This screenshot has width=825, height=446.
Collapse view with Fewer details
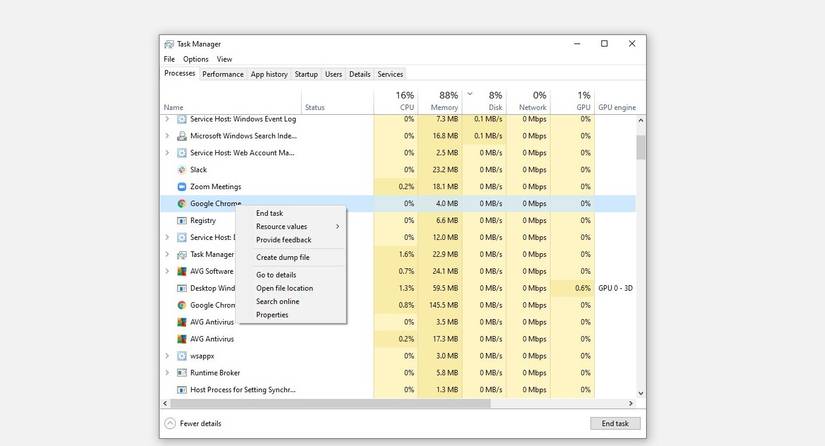pyautogui.click(x=200, y=424)
